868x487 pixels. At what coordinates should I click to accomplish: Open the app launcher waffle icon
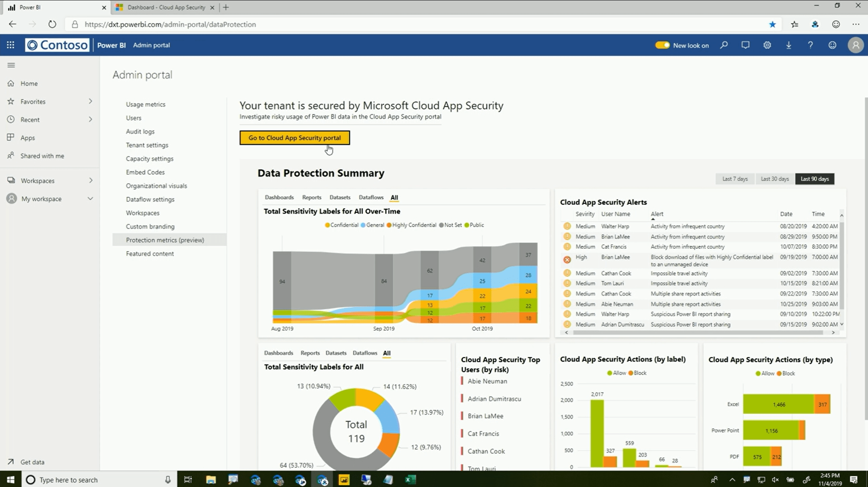tap(10, 45)
